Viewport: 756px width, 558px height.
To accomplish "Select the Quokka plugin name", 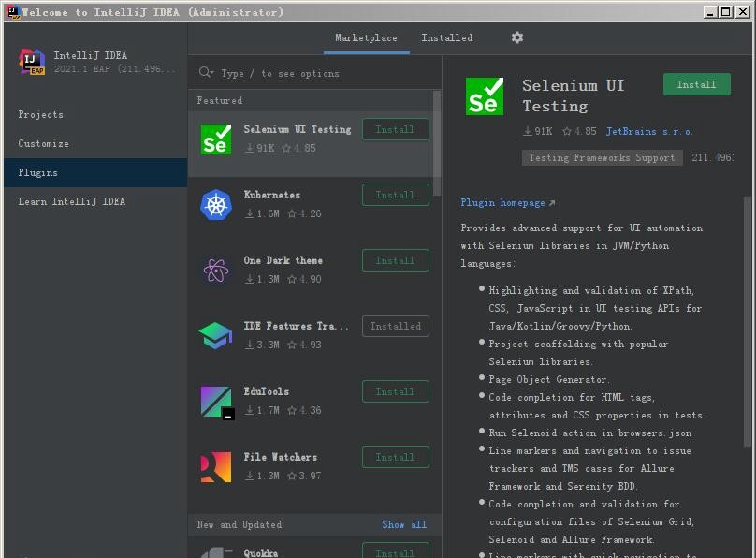I will [260, 552].
